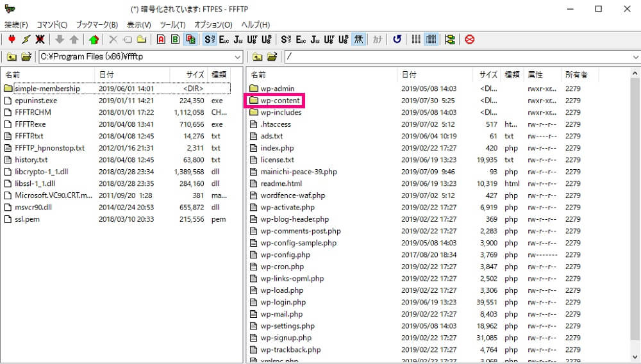Open the 接続(F) menu
The width and height of the screenshot is (641, 364).
(17, 25)
